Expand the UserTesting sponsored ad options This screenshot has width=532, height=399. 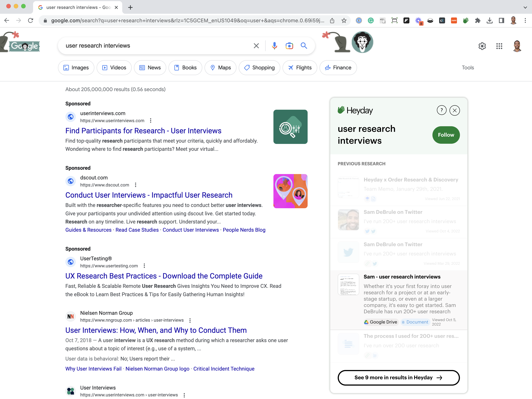[x=144, y=265]
